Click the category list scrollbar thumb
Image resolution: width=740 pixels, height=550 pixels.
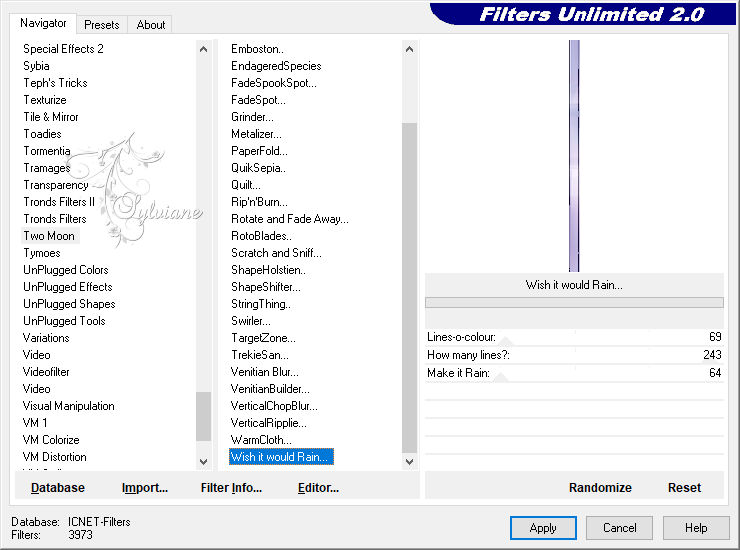coord(203,416)
